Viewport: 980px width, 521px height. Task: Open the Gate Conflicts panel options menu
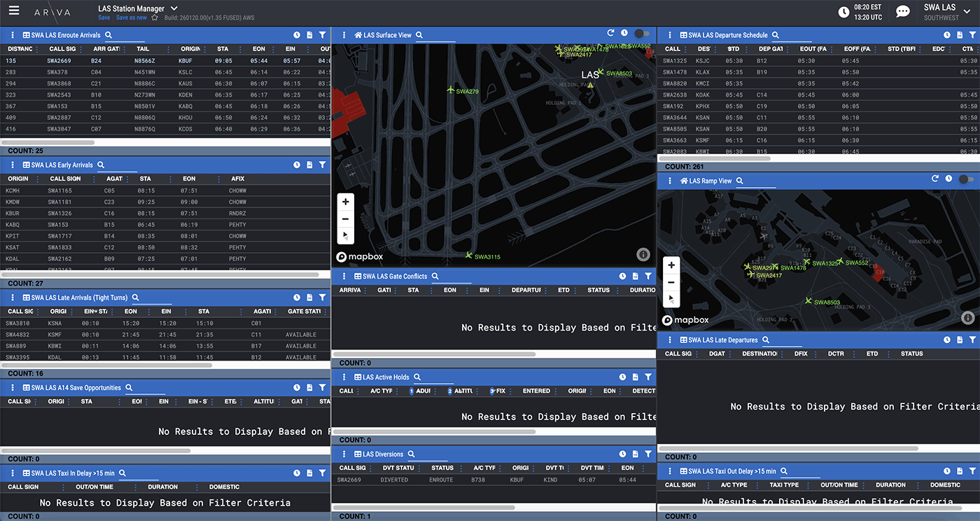click(344, 277)
